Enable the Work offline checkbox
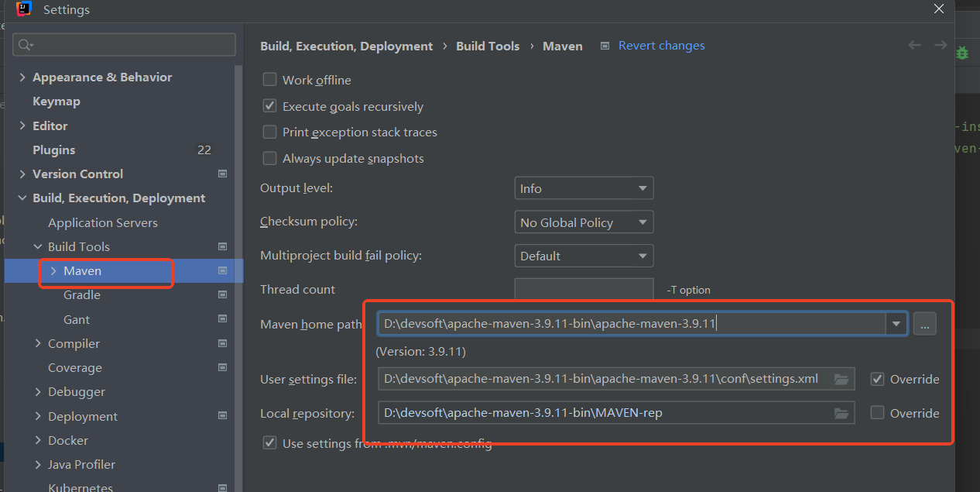 pos(270,80)
